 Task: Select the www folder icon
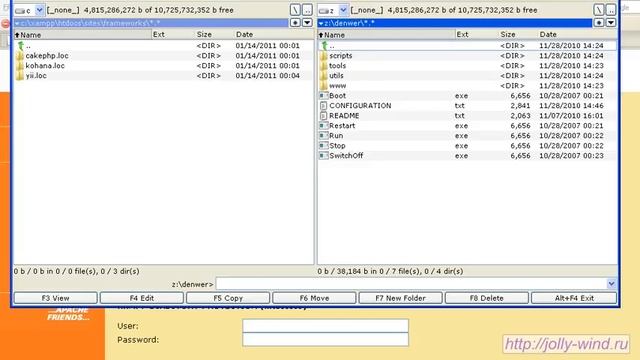(x=324, y=86)
